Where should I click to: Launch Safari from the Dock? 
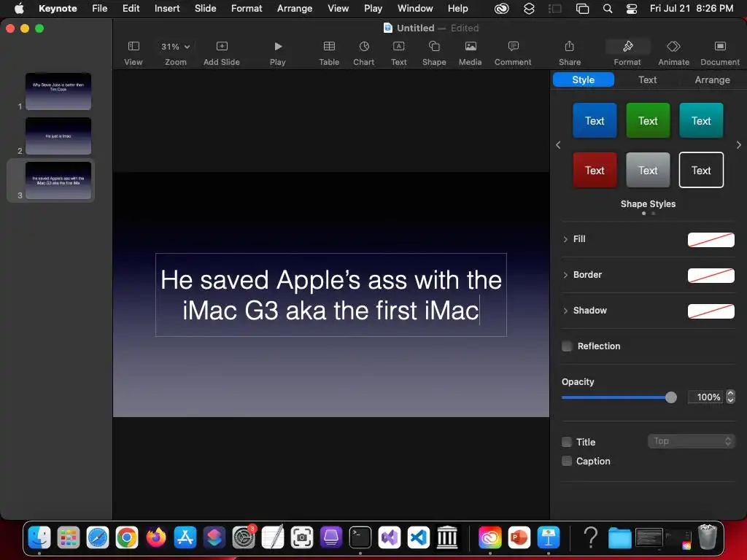pos(98,537)
